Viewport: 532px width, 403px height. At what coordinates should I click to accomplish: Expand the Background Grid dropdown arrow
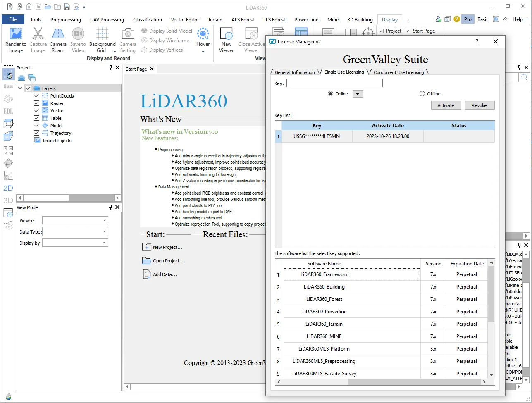coord(115,52)
